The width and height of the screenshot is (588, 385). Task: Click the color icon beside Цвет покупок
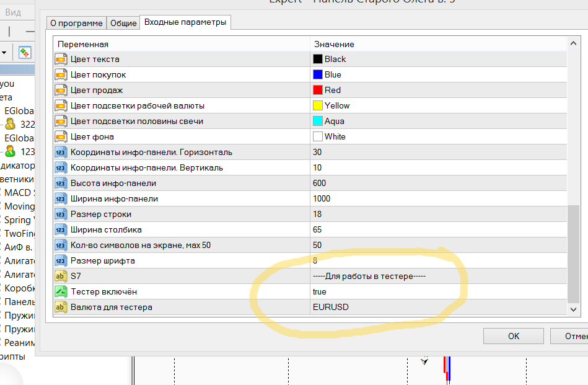(x=61, y=74)
